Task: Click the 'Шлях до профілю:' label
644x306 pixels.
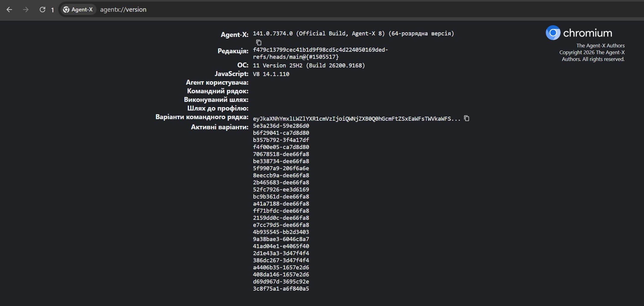Action: tap(218, 108)
